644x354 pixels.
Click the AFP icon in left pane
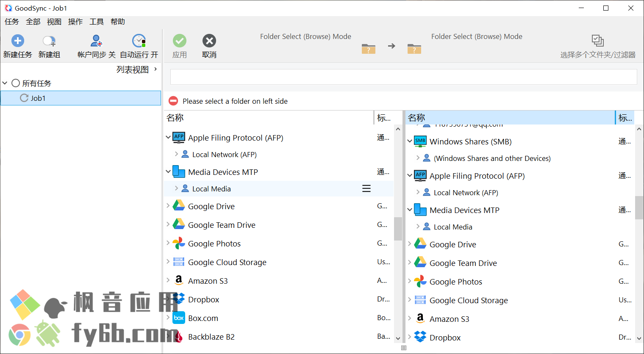coord(179,138)
